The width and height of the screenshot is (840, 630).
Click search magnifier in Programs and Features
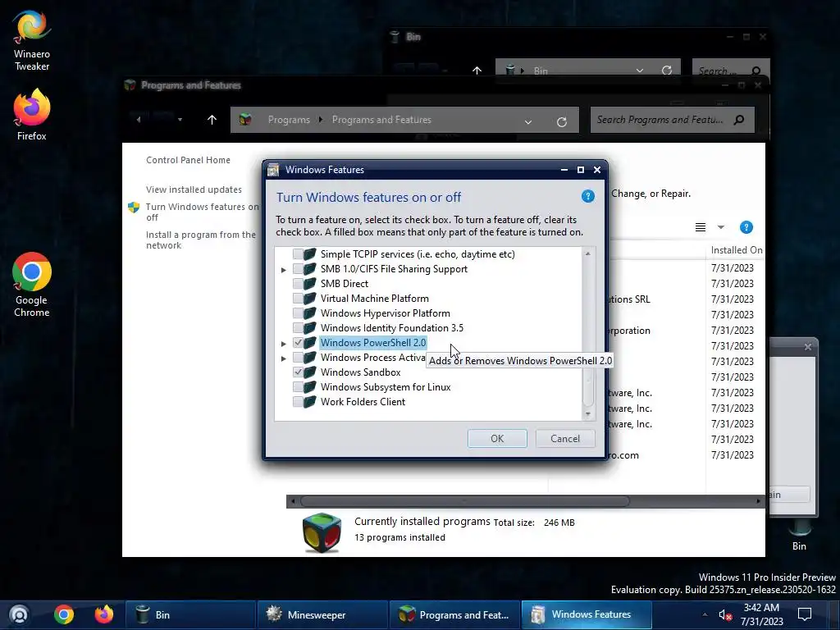tap(739, 120)
